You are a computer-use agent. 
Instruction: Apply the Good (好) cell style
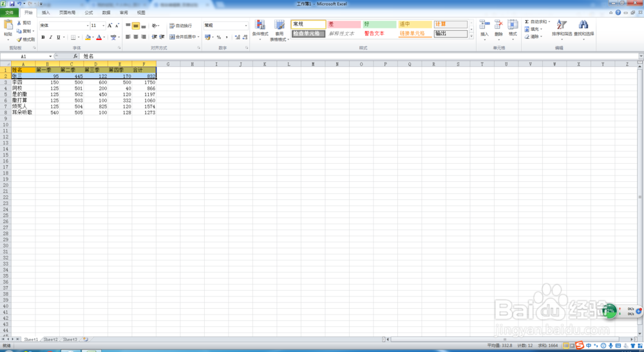coord(379,24)
